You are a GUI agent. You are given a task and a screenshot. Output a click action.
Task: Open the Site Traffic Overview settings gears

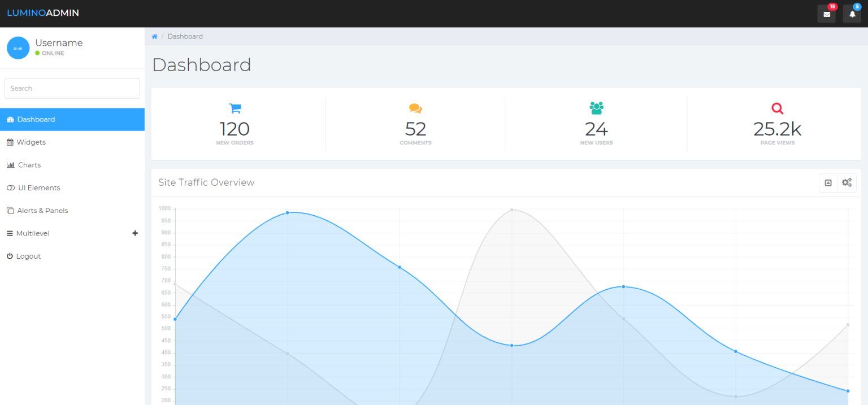point(847,182)
